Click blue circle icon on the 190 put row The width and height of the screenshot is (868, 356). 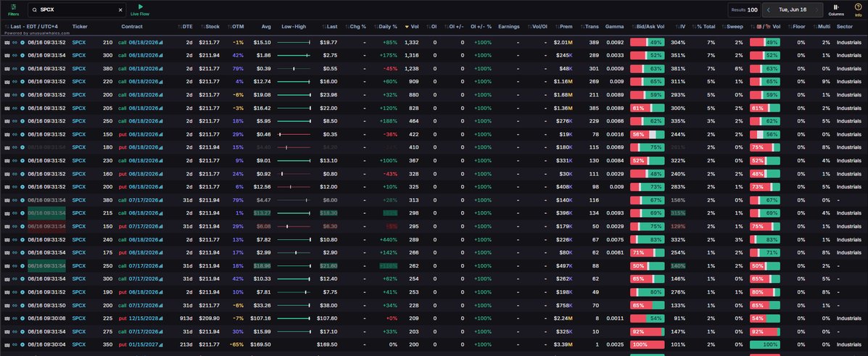pyautogui.click(x=22, y=291)
